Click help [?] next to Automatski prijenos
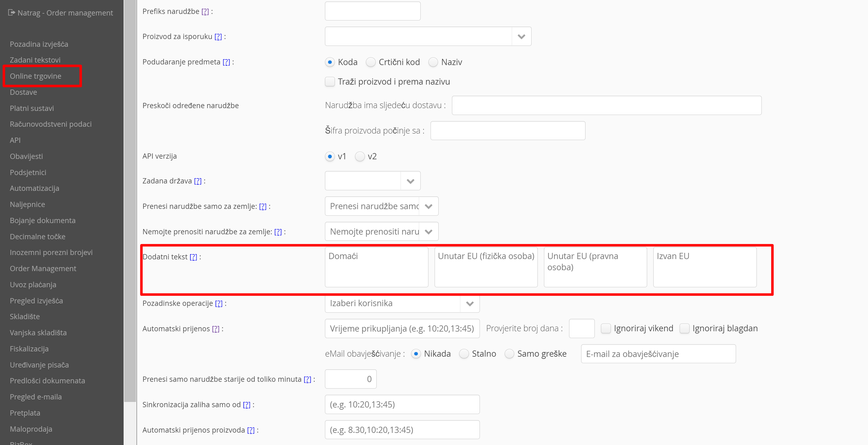This screenshot has width=868, height=445. click(216, 329)
